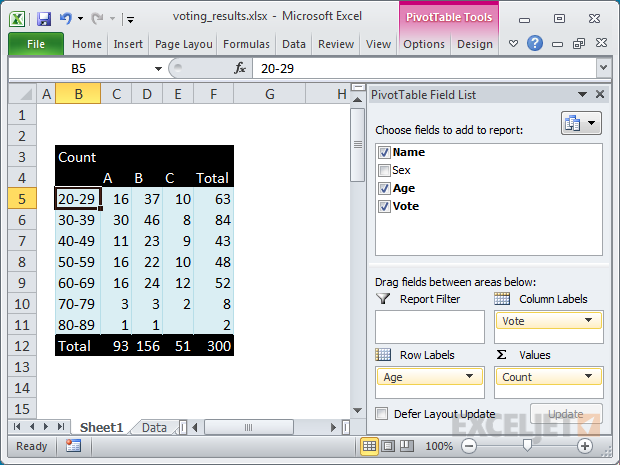Open Excel Help question mark icon
This screenshot has height=465, width=620.
(535, 44)
